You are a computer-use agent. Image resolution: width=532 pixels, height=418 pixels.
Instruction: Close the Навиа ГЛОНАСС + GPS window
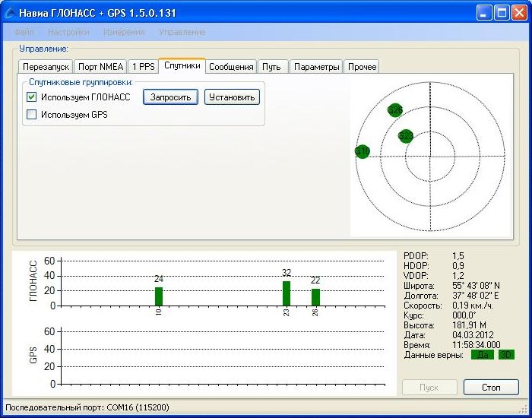pos(519,13)
